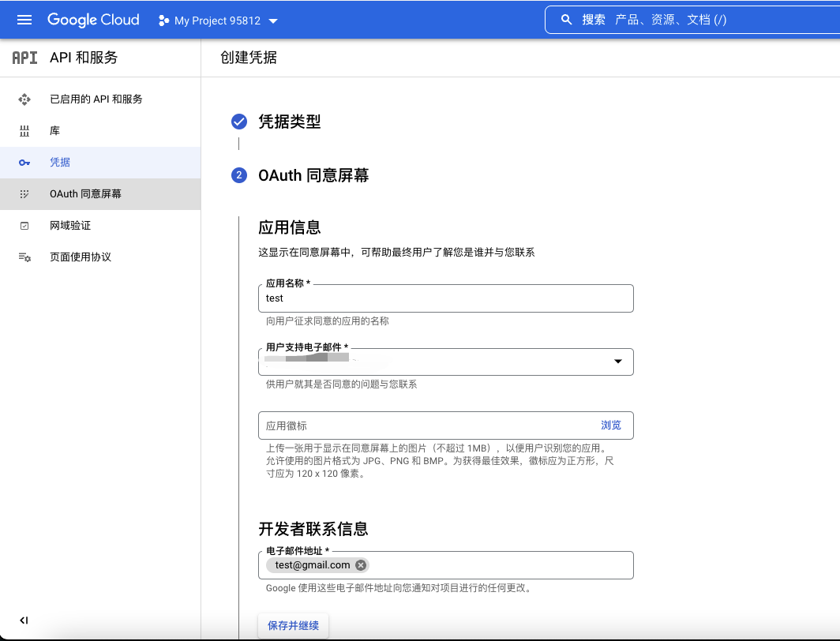The width and height of the screenshot is (840, 641).
Task: Click the completed 凭据类型 step
Action: [289, 122]
